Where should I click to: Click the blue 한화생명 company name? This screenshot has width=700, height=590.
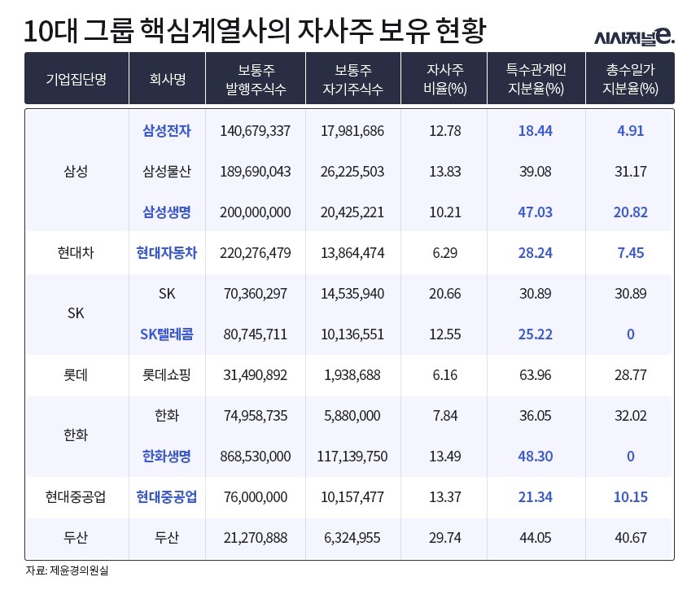[x=167, y=457]
